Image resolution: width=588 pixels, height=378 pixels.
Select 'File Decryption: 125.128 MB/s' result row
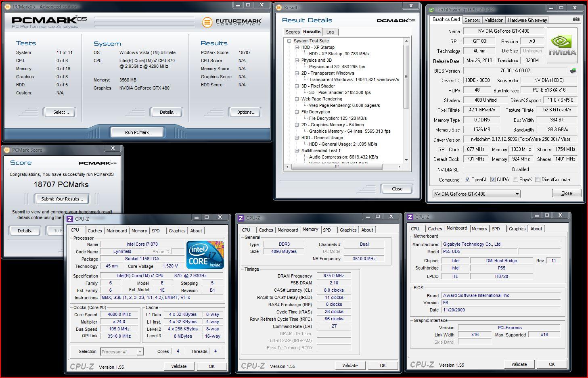click(x=338, y=118)
